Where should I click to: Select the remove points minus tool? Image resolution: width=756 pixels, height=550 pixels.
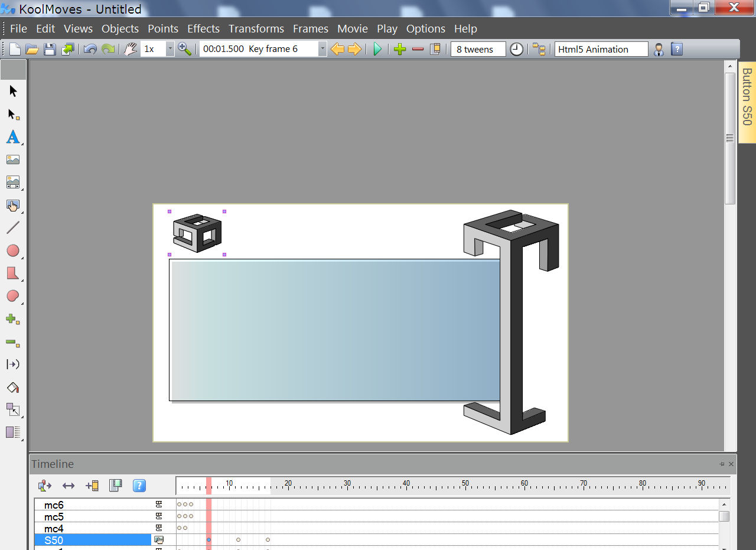13,342
